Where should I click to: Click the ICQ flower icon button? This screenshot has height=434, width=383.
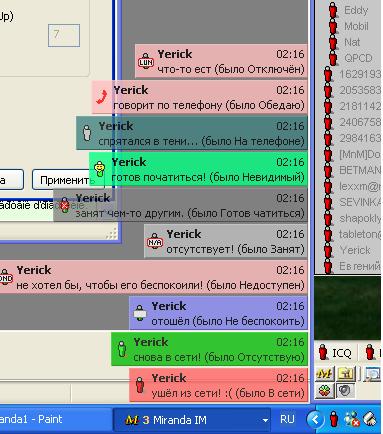323,390
